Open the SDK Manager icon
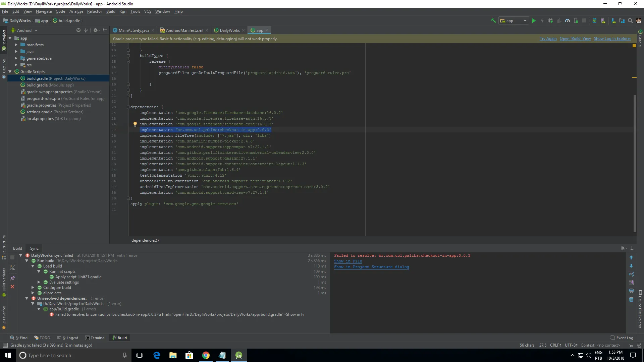 613,21
